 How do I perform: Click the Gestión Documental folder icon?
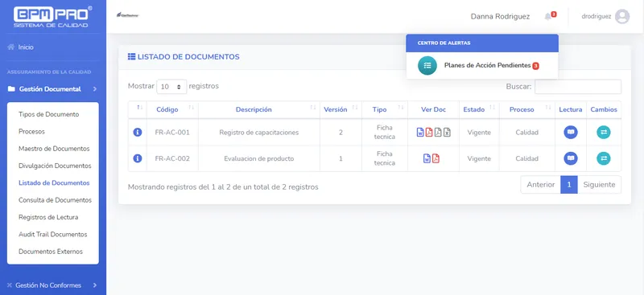(11, 89)
